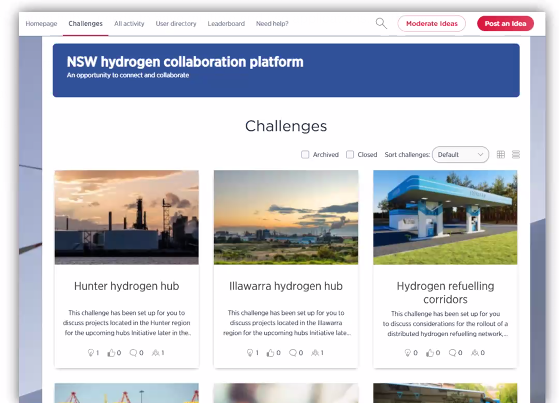Click comments icon on Hydrogen refuelling corridors
This screenshot has height=403, width=559.
tap(452, 353)
